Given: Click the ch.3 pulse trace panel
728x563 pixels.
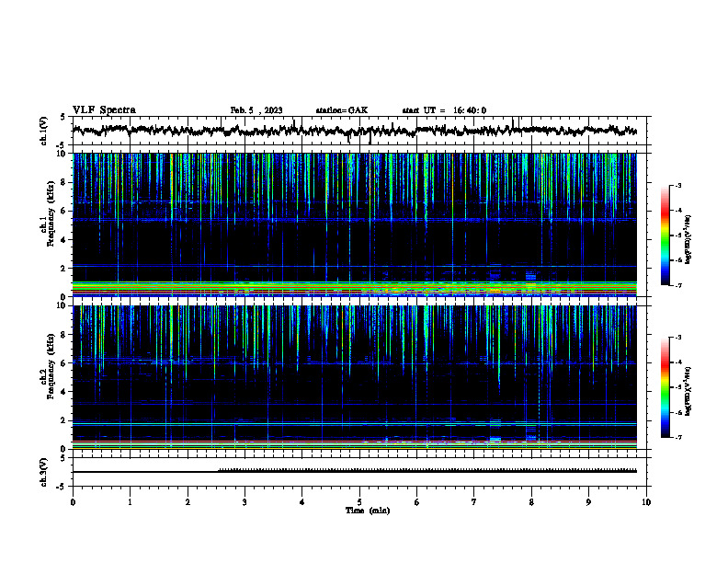Looking at the screenshot, I should [x=359, y=472].
